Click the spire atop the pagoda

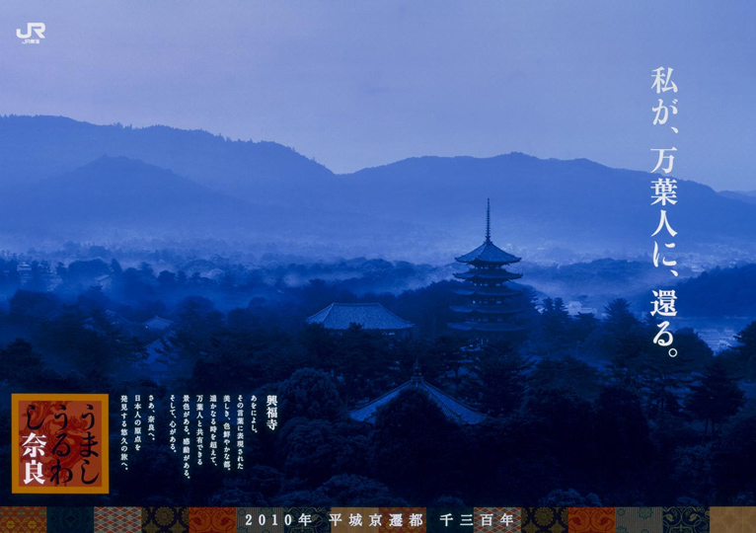(x=488, y=219)
